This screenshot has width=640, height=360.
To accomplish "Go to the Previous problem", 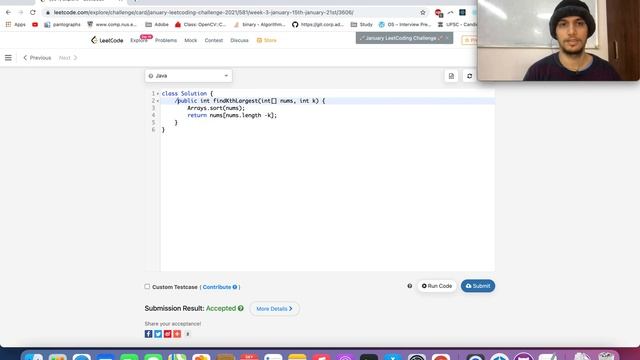I will (37, 58).
